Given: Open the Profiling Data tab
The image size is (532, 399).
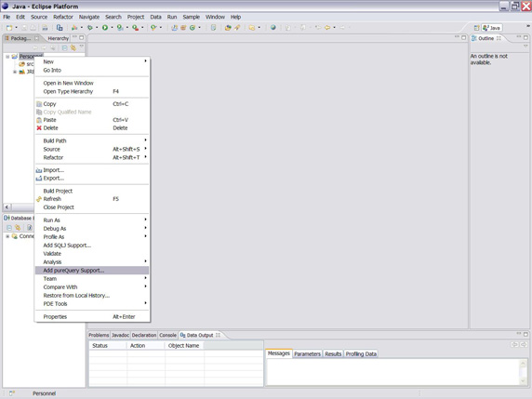Looking at the screenshot, I should pos(361,353).
